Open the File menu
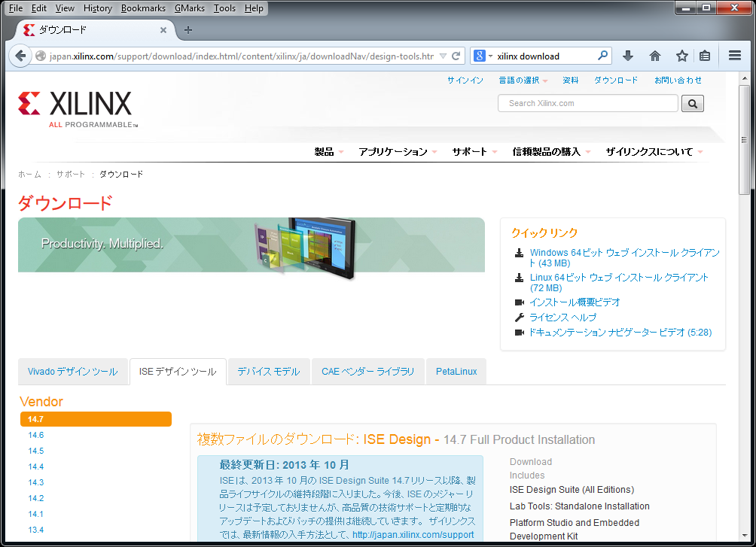Screen dimensions: 756x547 tap(16, 8)
